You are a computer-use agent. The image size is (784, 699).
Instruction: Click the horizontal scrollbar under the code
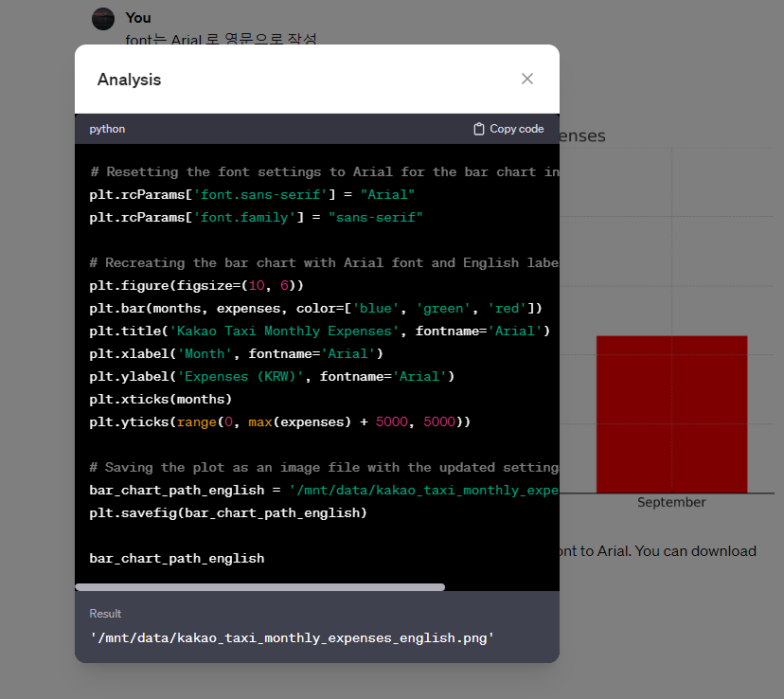tap(260, 587)
